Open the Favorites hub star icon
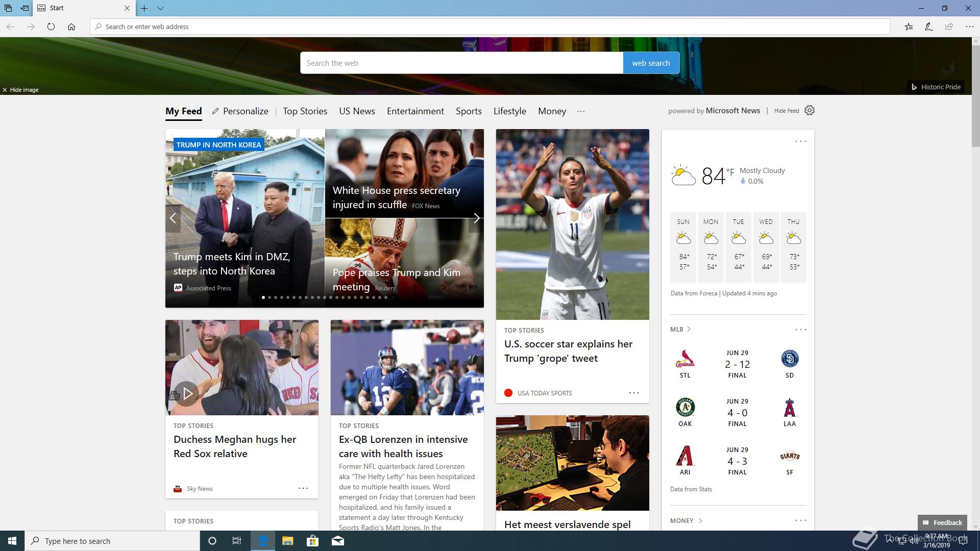 pyautogui.click(x=909, y=27)
